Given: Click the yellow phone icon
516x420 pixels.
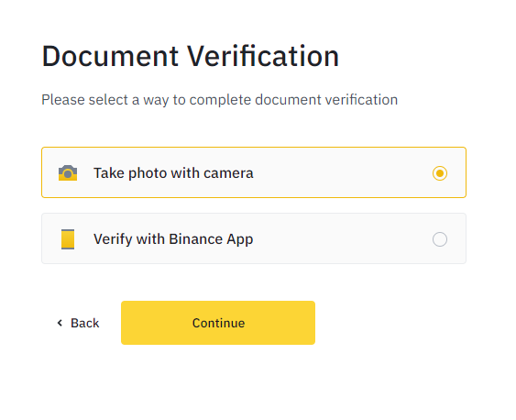Looking at the screenshot, I should pos(68,239).
